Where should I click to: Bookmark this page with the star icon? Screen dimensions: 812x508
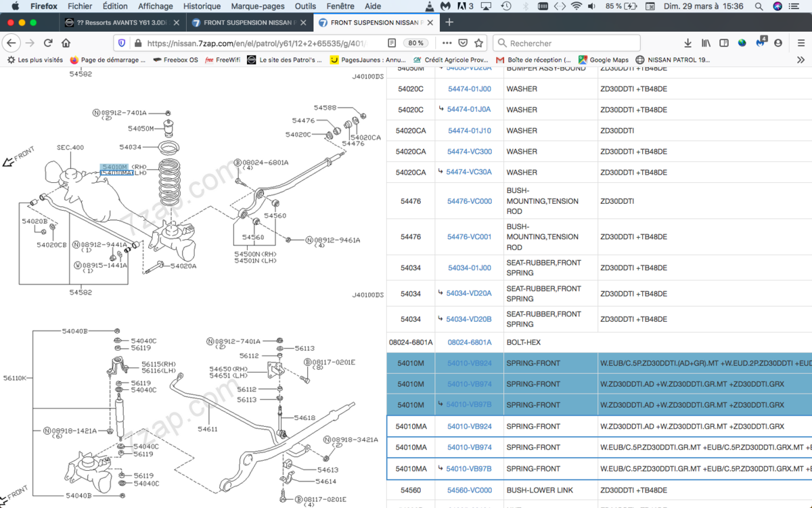[479, 43]
